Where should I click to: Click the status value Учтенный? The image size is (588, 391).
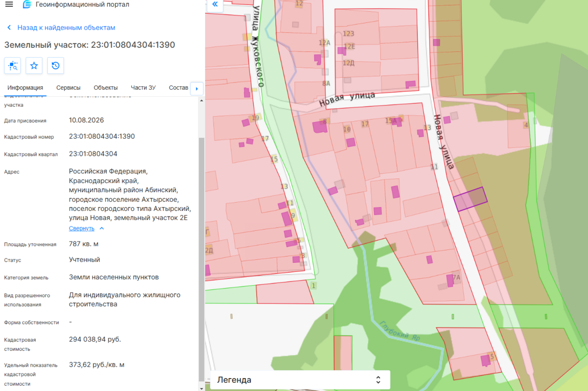coord(84,260)
